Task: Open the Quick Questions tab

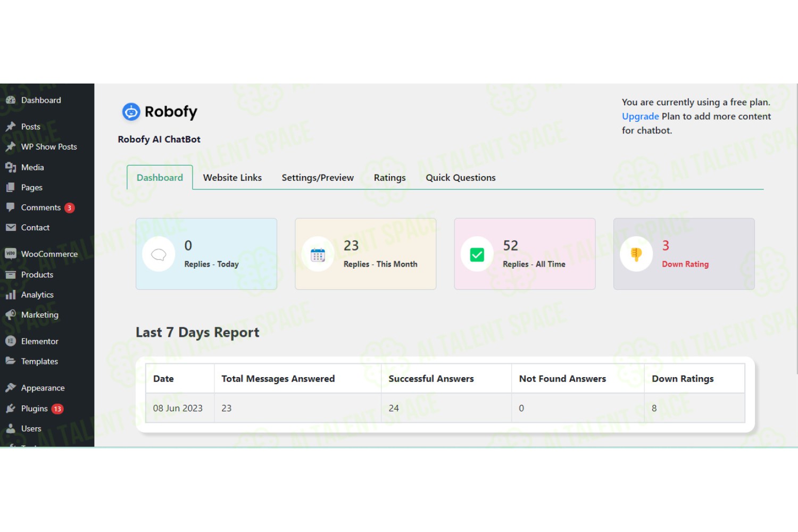Action: pyautogui.click(x=461, y=178)
